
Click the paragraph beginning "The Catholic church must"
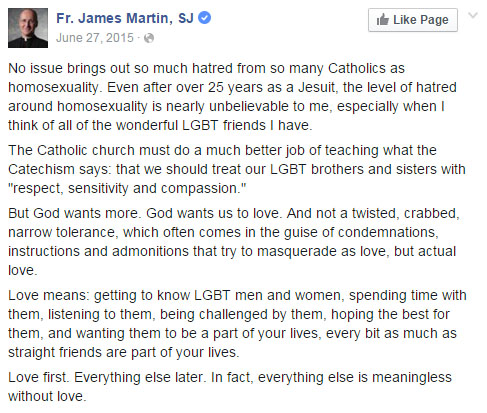pyautogui.click(x=237, y=169)
